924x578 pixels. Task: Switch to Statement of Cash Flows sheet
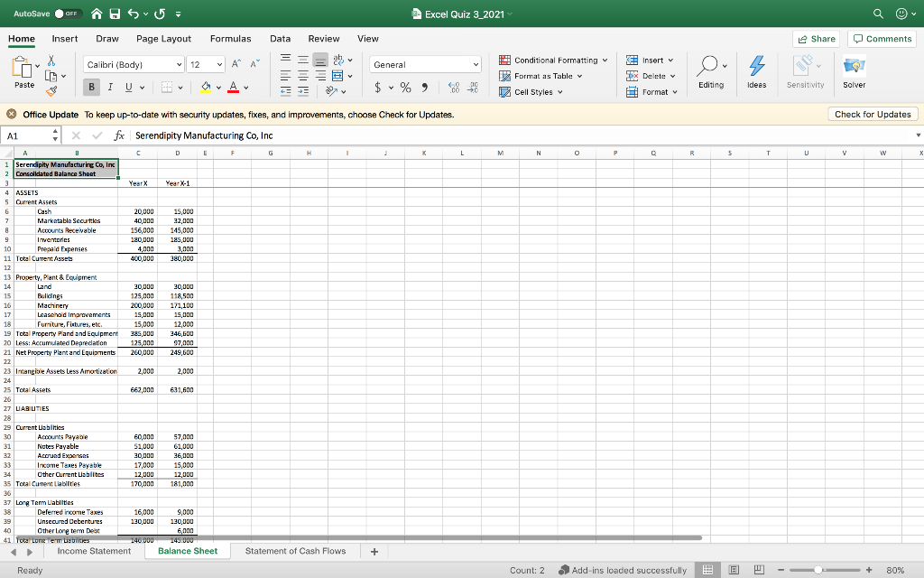click(295, 551)
